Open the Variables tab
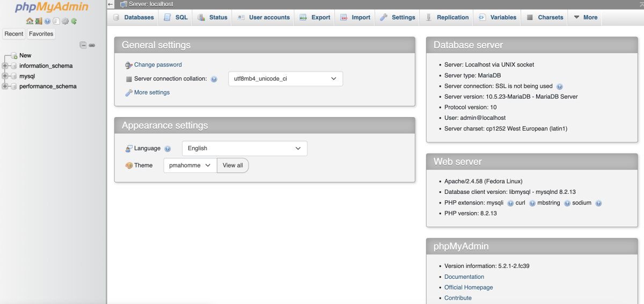 tap(497, 17)
